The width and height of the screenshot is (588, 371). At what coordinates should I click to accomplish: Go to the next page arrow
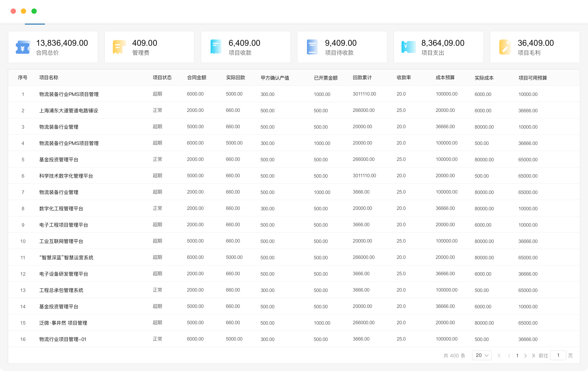pos(525,356)
